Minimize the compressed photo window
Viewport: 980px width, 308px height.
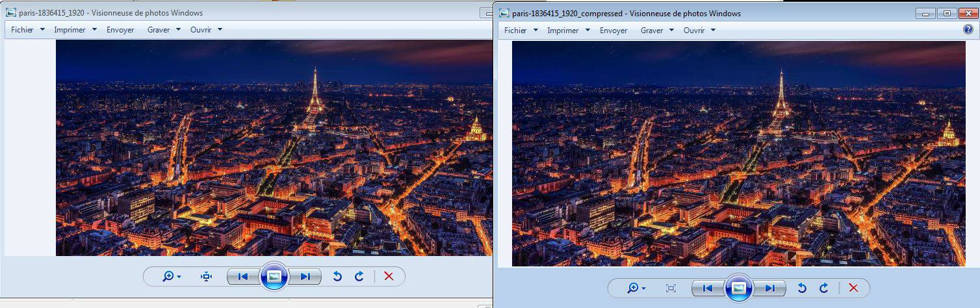[925, 14]
